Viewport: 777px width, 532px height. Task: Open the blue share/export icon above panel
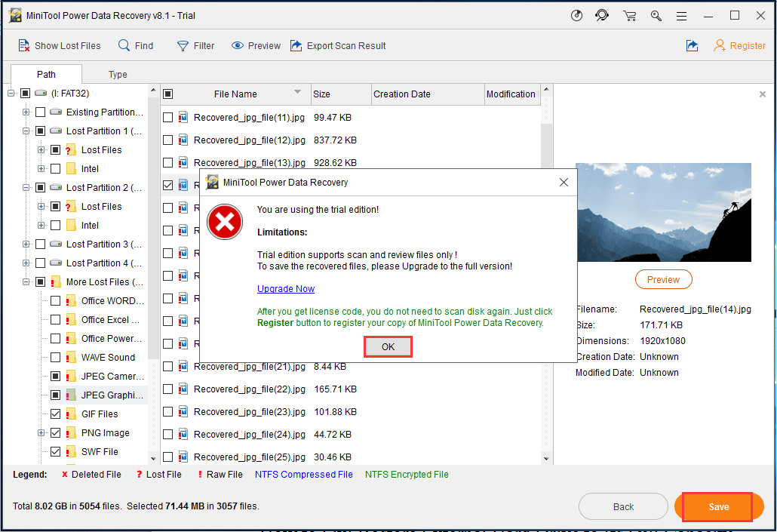click(692, 45)
